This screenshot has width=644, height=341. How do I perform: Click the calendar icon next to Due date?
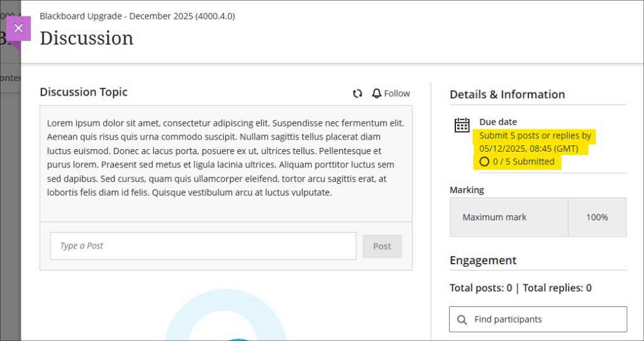462,125
